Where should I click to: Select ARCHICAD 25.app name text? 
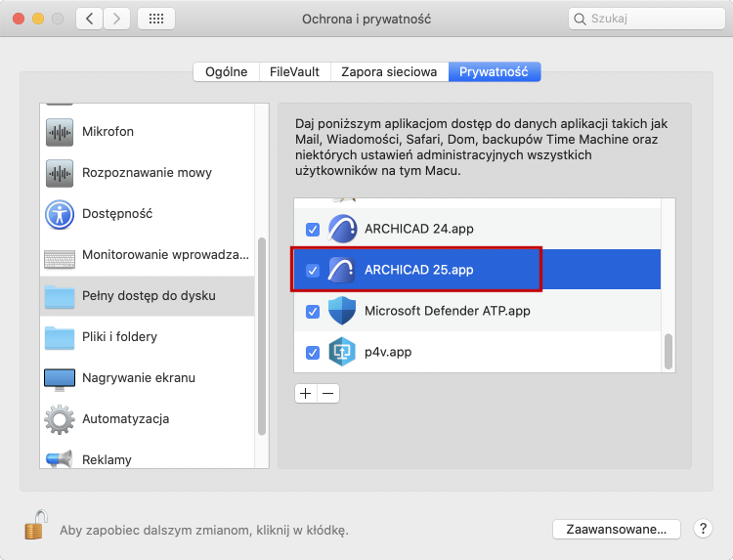[419, 270]
